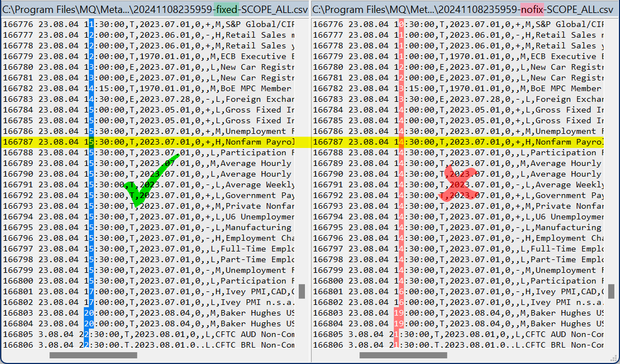
Task: Select the red X annotation mark
Action: [459, 185]
